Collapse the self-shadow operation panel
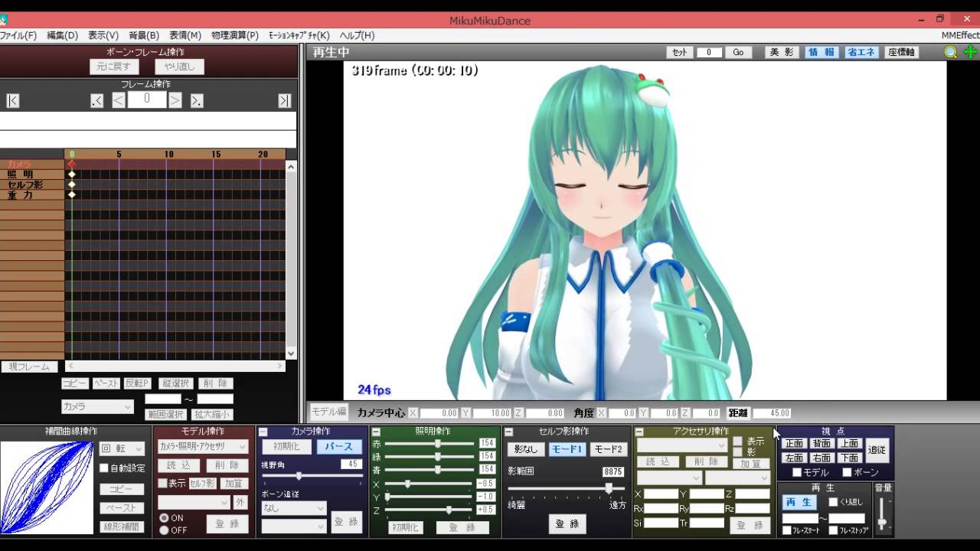 point(508,432)
